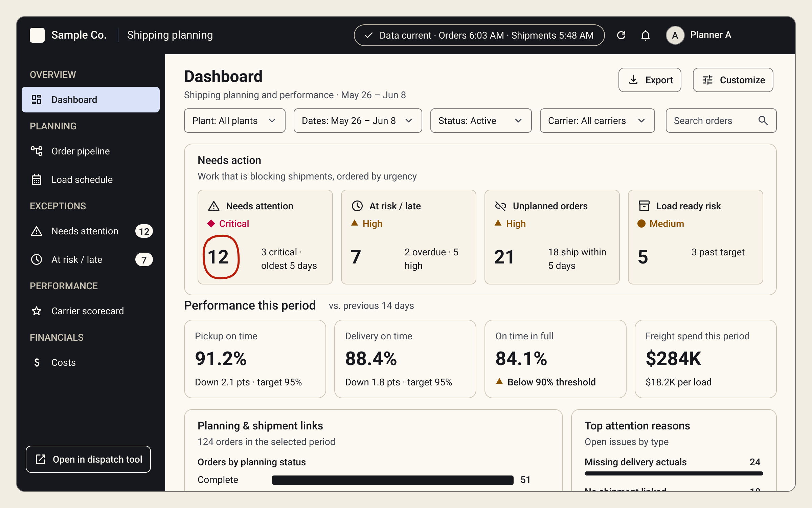Click the Critical diamond severity marker
Viewport: 812px width, 508px height.
pos(211,224)
